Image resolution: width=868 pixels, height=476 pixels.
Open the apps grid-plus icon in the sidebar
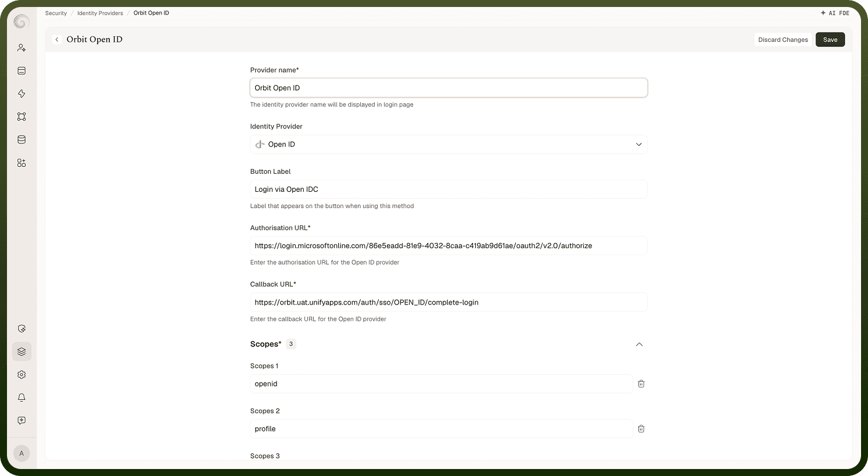pos(21,163)
